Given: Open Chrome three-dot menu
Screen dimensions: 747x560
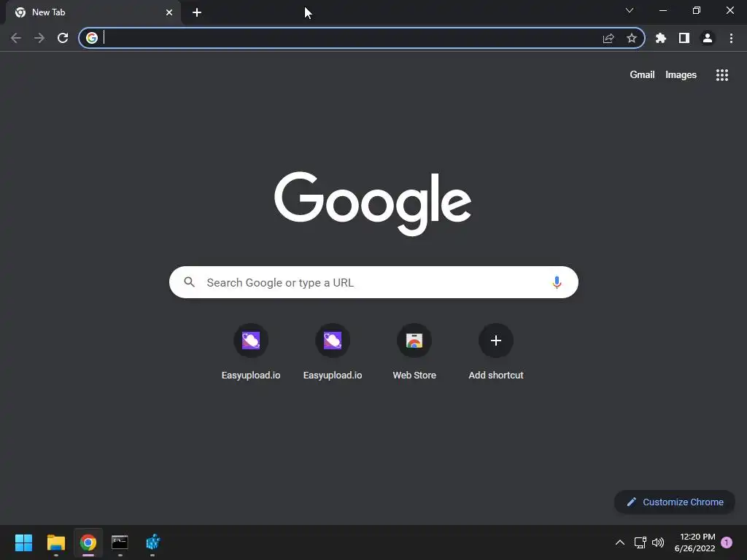Looking at the screenshot, I should 731,38.
